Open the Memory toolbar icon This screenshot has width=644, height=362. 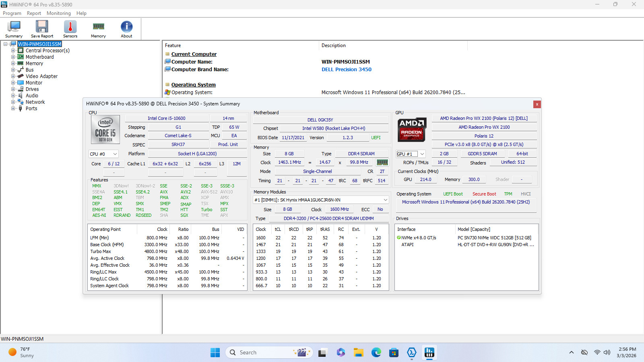click(x=98, y=29)
